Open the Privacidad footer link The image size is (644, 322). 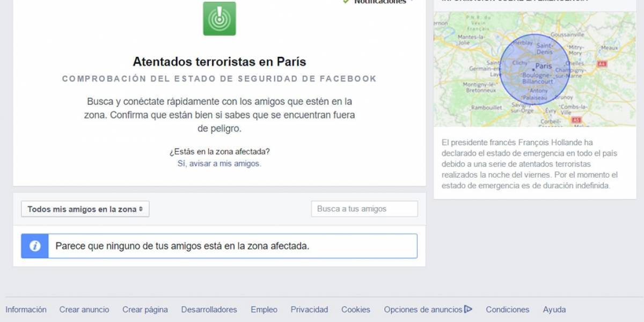click(x=309, y=310)
